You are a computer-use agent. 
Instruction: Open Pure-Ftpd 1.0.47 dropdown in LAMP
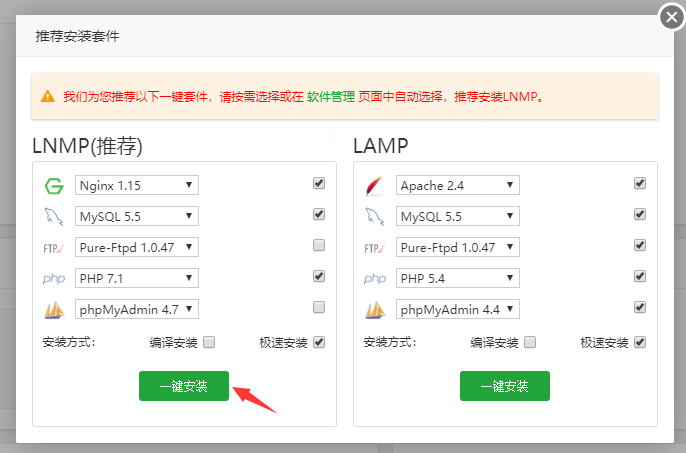click(x=458, y=247)
